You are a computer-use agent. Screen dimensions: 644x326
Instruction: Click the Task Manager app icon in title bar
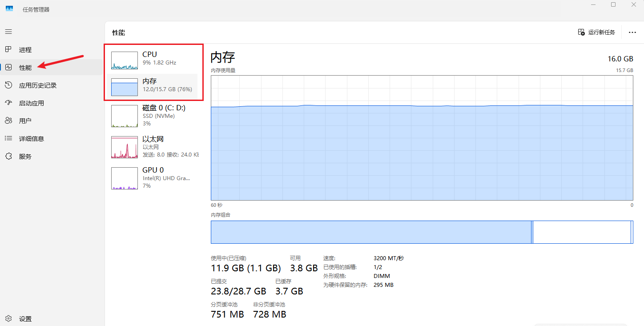(x=9, y=9)
